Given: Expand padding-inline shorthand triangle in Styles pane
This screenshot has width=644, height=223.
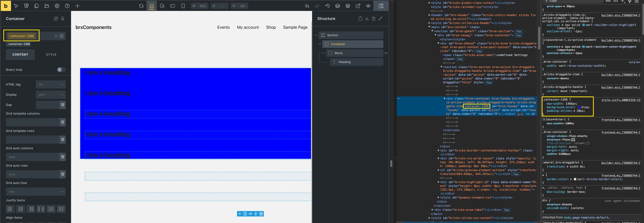Looking at the screenshot, I should point(575,111).
